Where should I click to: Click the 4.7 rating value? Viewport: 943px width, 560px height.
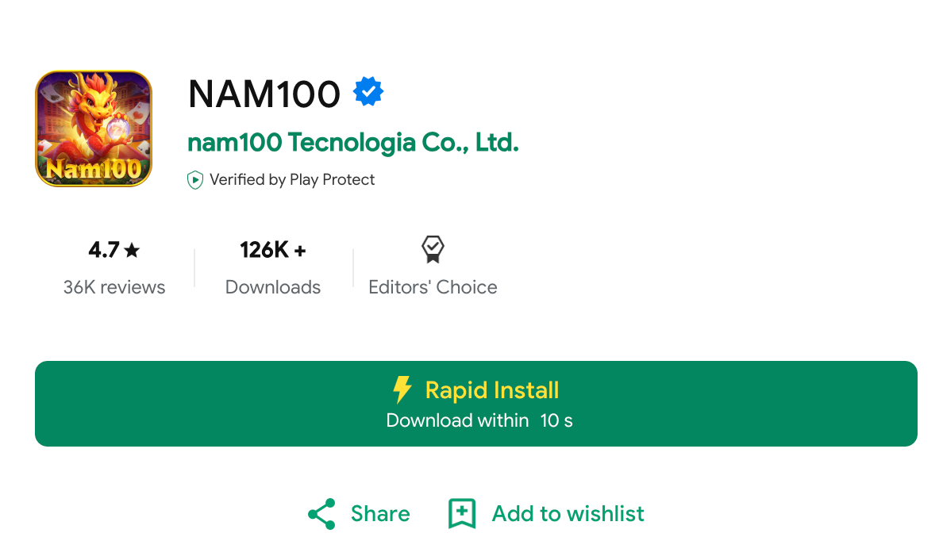104,250
